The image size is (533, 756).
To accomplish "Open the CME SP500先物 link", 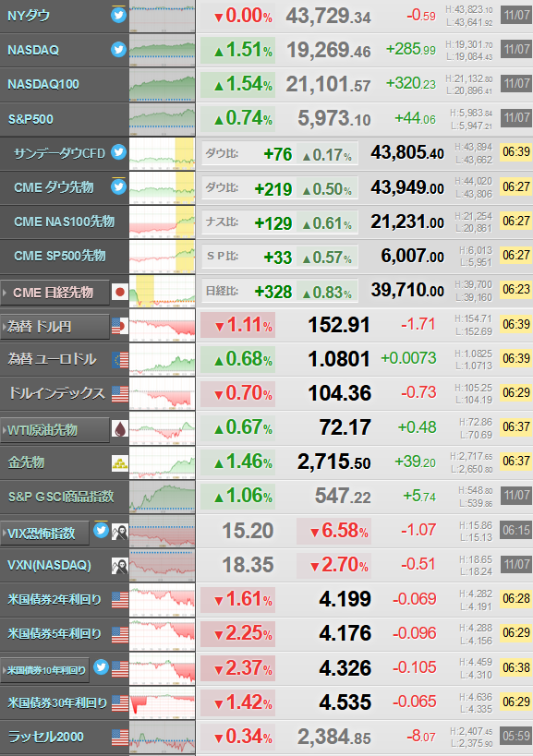I will pos(60,256).
